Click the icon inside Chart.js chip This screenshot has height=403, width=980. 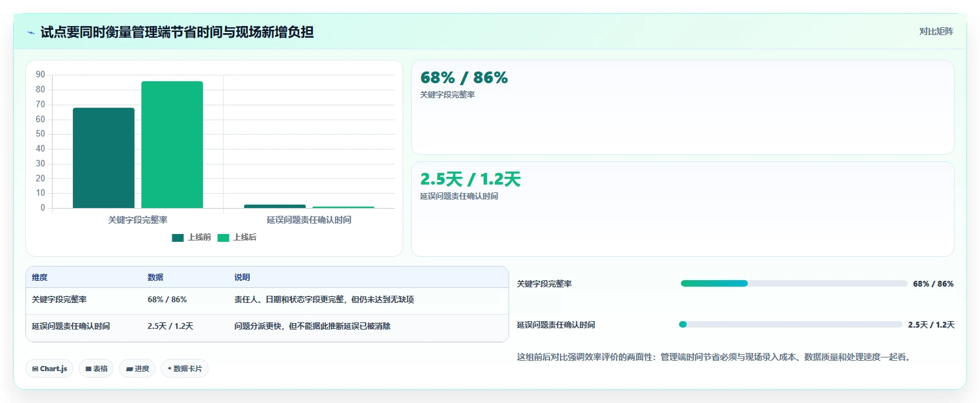[x=35, y=369]
